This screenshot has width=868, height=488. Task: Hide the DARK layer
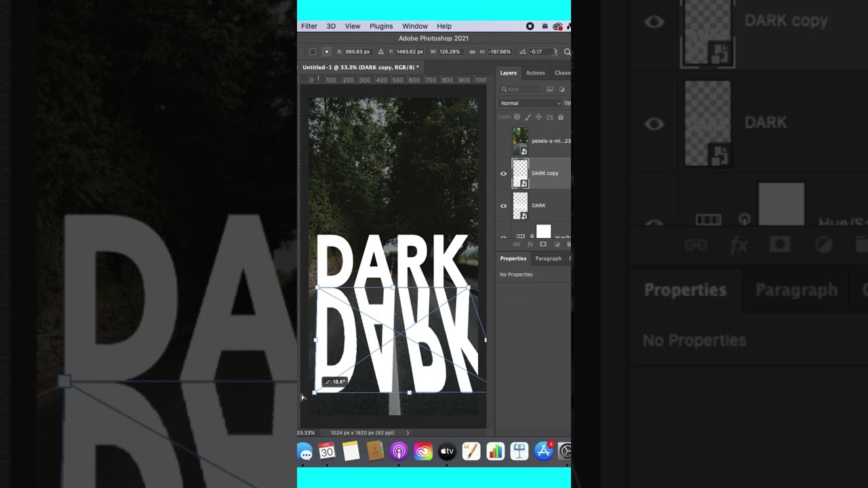point(503,206)
